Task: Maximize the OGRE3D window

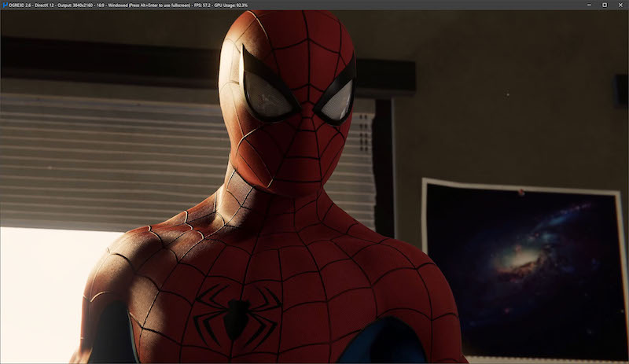Action: pyautogui.click(x=605, y=5)
